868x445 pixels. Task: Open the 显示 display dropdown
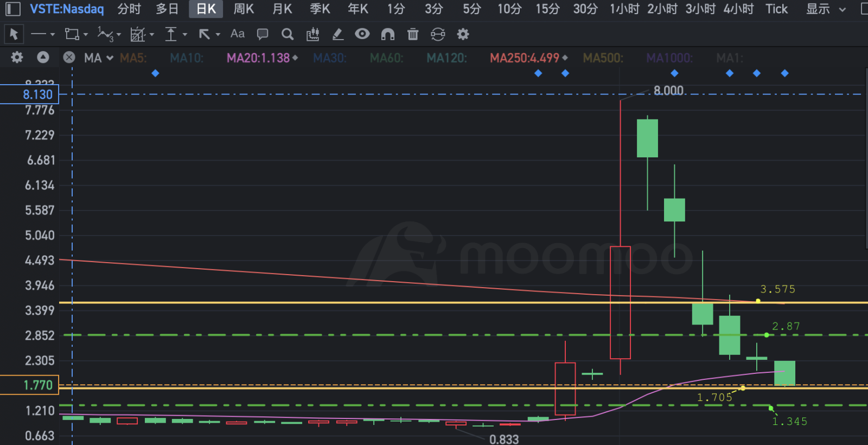826,9
